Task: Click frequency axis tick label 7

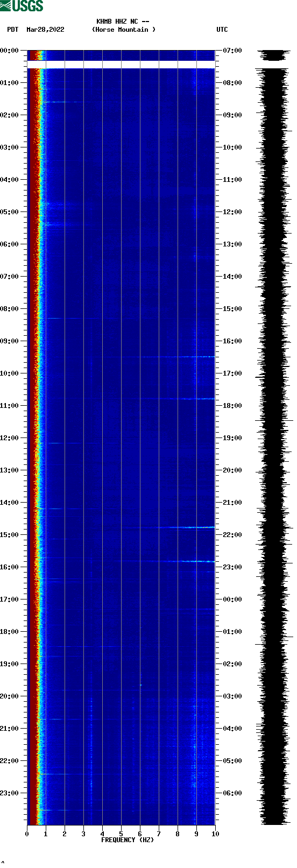Action: (x=159, y=834)
